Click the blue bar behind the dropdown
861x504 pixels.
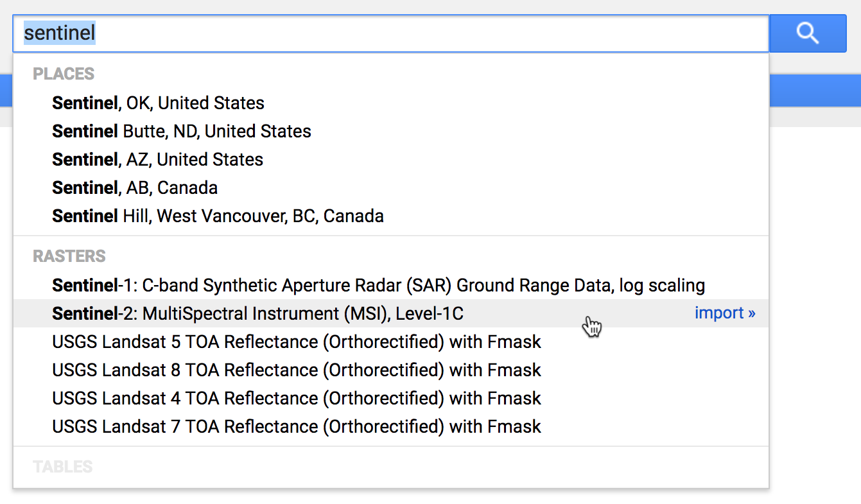814,91
